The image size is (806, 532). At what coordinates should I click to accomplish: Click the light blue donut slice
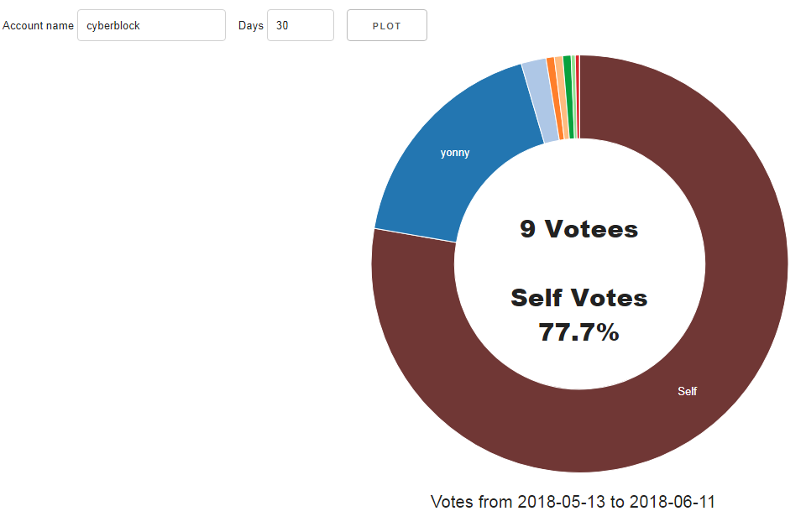coord(538,102)
